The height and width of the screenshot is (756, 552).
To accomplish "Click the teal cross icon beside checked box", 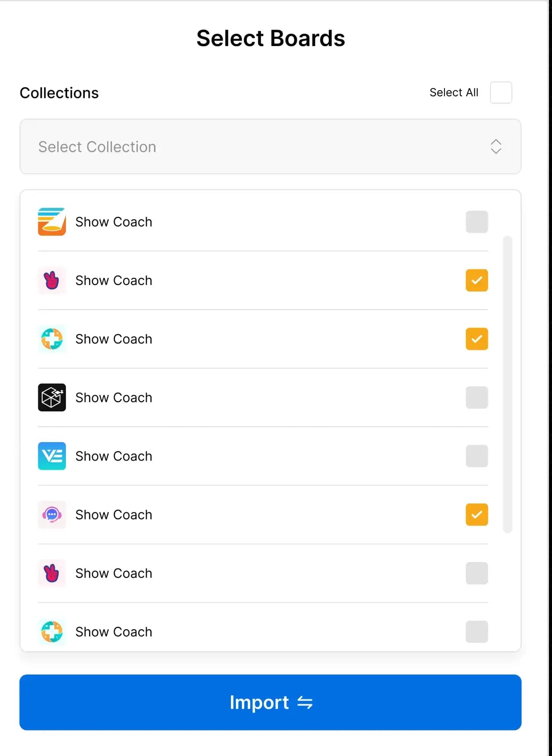I will click(52, 339).
